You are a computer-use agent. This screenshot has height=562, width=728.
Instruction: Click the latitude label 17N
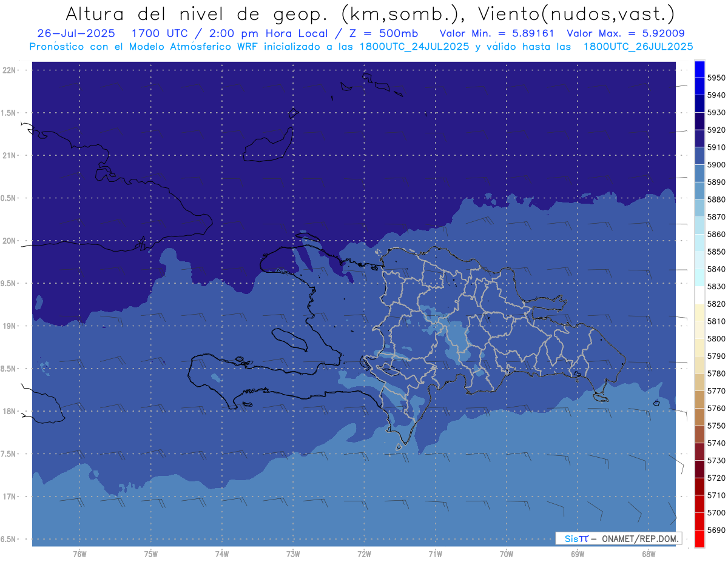pyautogui.click(x=9, y=497)
